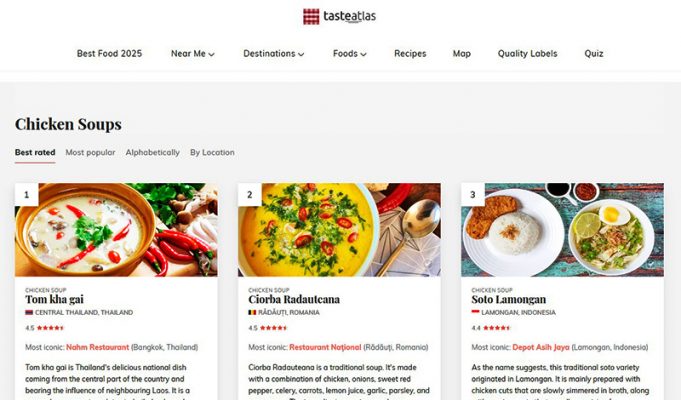Screen dimensions: 681x400
Task: Open the Nahm Restaurant link
Action: tap(98, 347)
